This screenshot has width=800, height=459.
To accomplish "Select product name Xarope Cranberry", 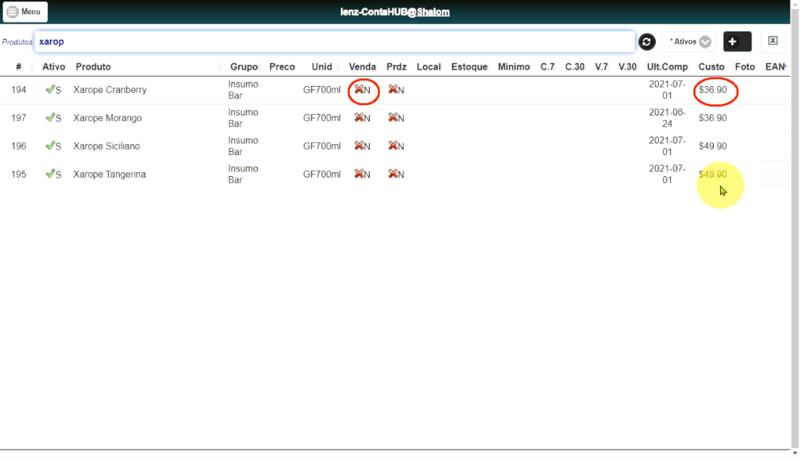I will tap(110, 90).
